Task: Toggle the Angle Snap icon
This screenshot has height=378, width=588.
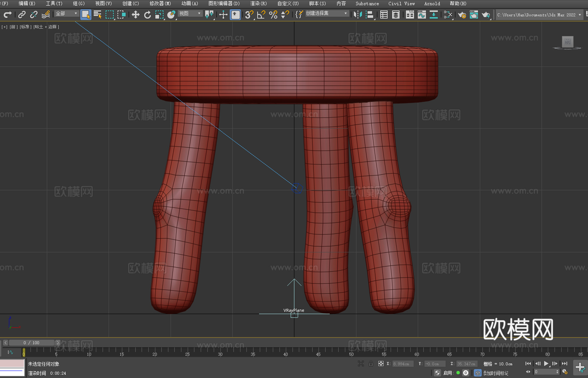Action: pyautogui.click(x=261, y=14)
